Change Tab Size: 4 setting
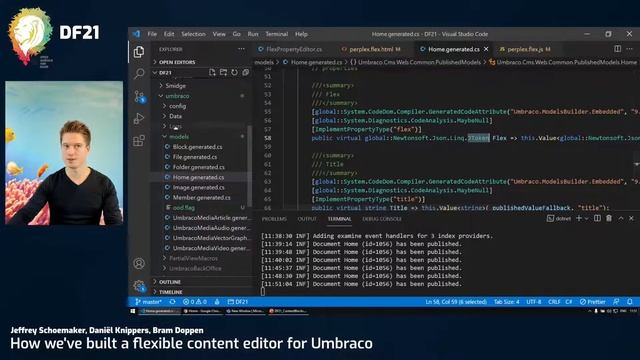Viewport: 640px width, 360px height. (507, 302)
